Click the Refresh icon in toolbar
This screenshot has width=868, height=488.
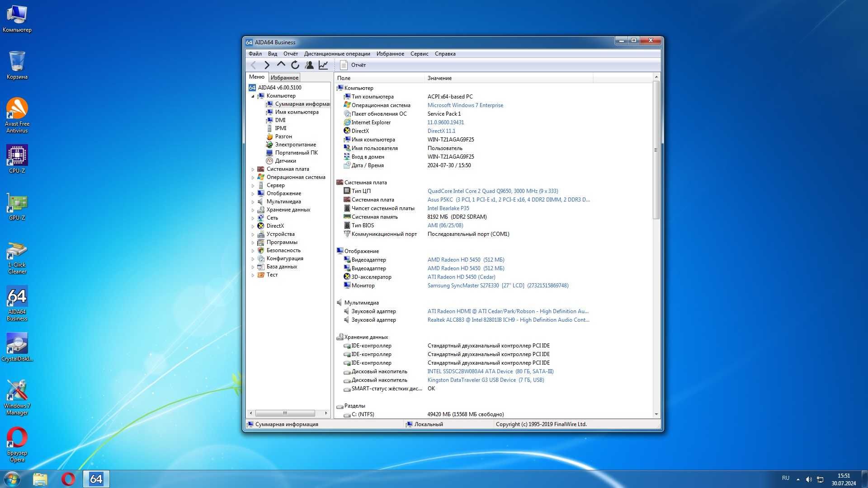click(x=295, y=65)
